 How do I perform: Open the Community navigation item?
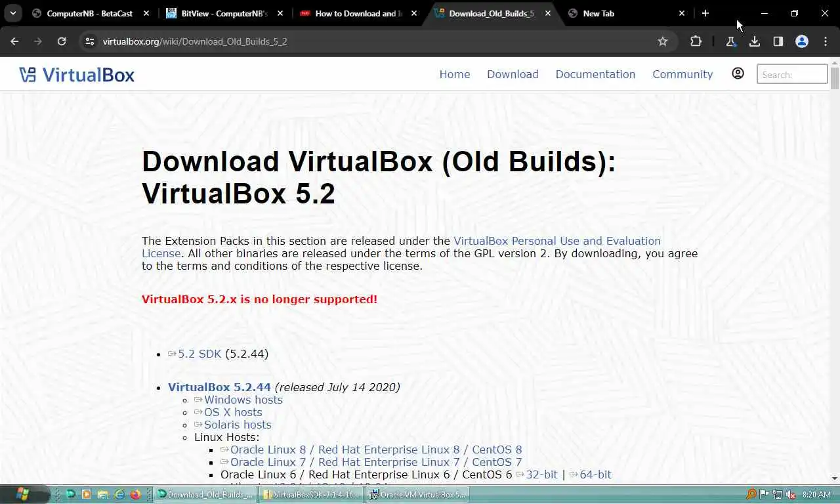coord(682,74)
